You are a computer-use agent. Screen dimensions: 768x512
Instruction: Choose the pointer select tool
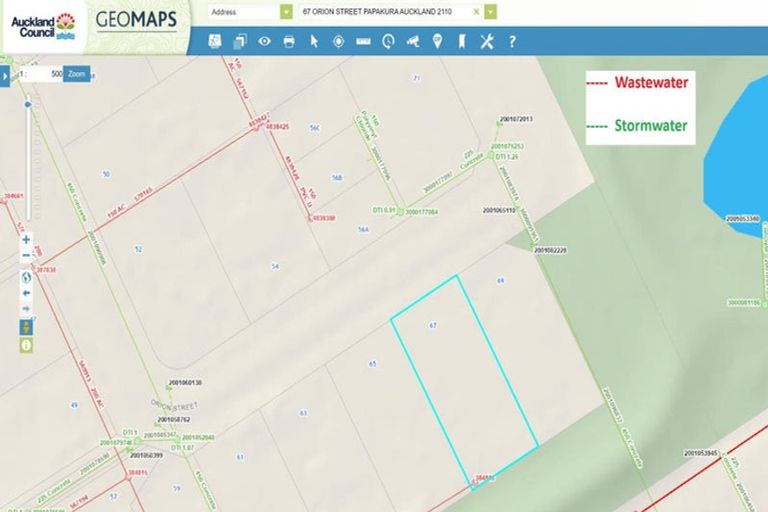click(314, 41)
